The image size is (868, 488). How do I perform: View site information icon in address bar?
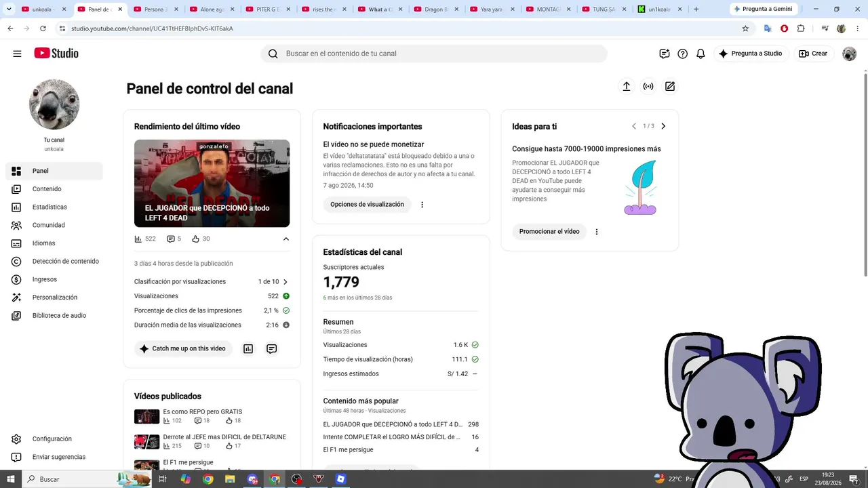pyautogui.click(x=62, y=28)
